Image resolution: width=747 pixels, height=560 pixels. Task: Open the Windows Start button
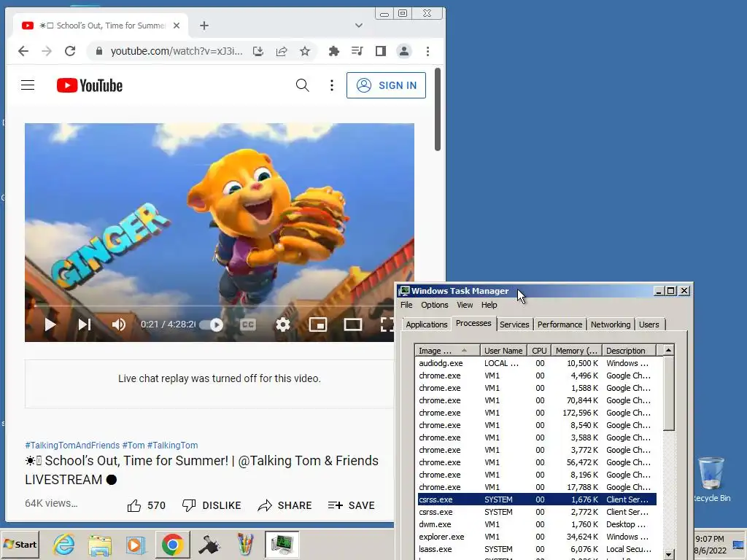20,544
